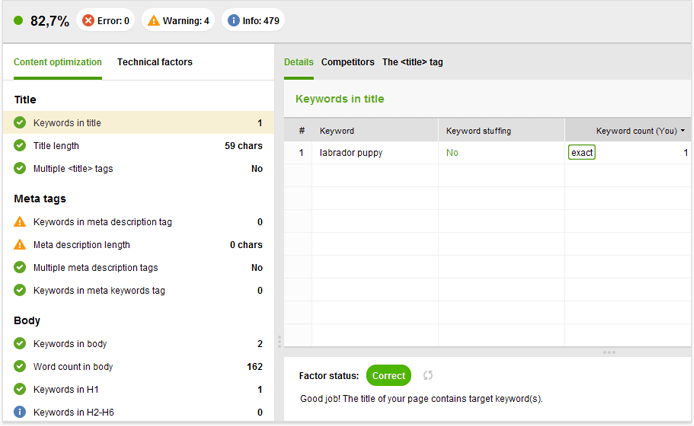This screenshot has height=426, width=694.
Task: Select Word count in body factor
Action: [139, 367]
